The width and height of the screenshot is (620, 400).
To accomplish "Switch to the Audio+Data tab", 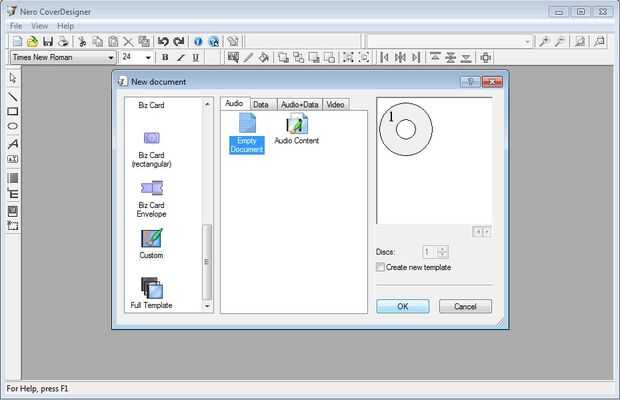I will (x=299, y=104).
